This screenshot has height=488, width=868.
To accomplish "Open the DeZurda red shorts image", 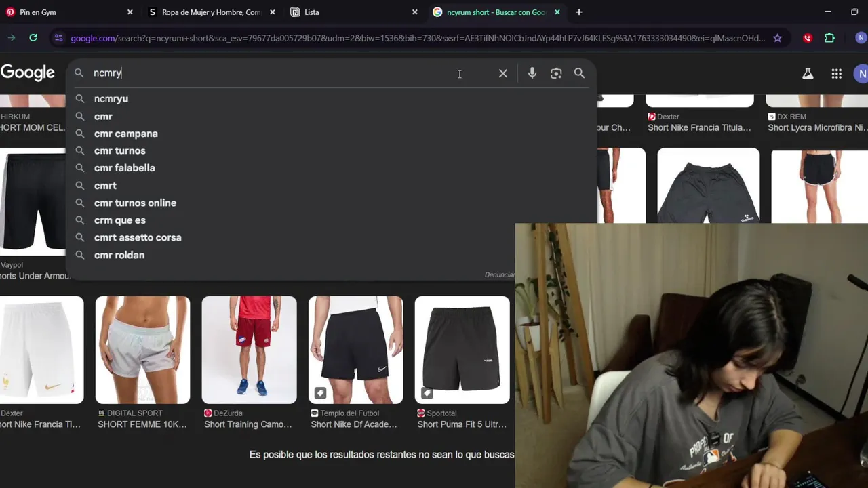I will [x=249, y=350].
